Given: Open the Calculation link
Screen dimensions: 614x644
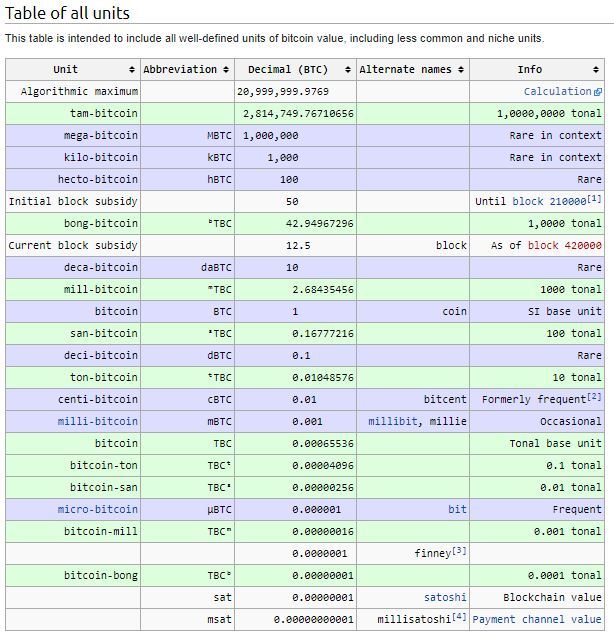Looking at the screenshot, I should tap(557, 92).
